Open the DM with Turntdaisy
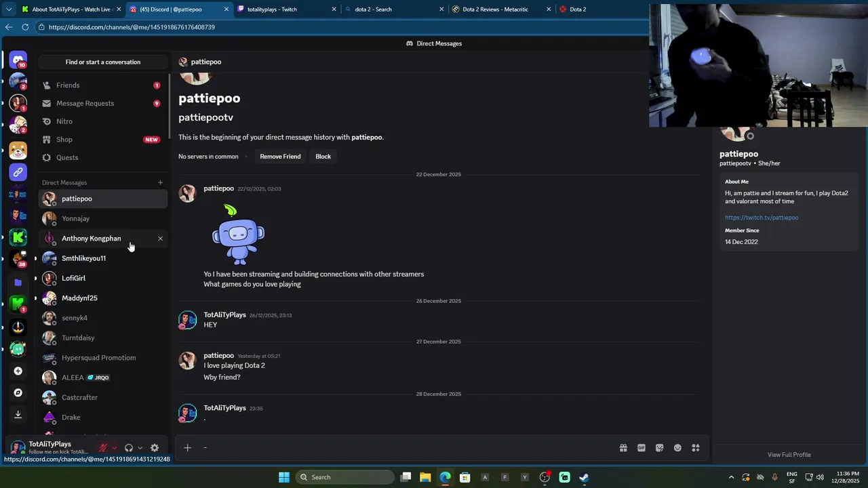This screenshot has width=868, height=488. [102, 338]
